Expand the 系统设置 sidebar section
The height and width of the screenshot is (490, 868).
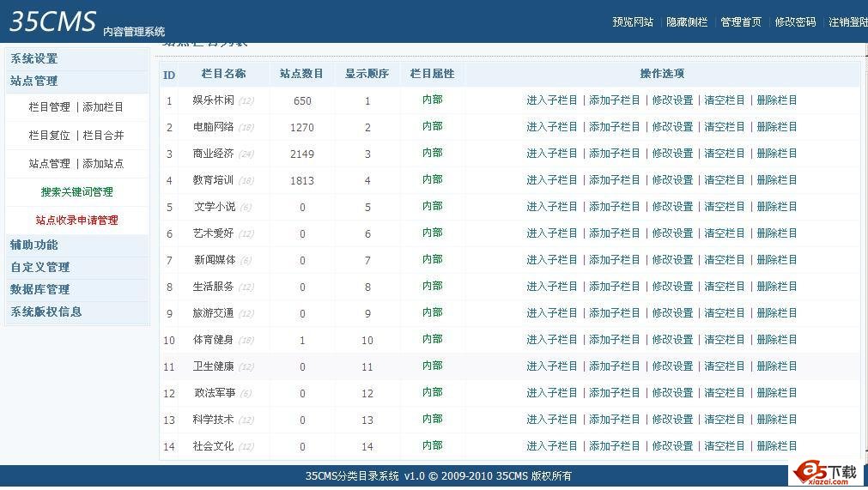coord(34,59)
